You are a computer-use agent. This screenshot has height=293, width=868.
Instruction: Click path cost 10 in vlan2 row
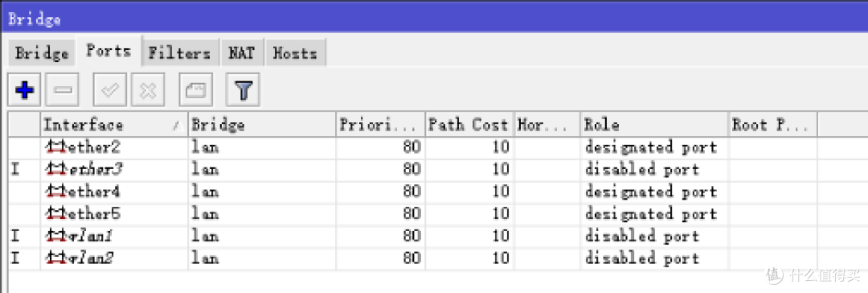(501, 258)
